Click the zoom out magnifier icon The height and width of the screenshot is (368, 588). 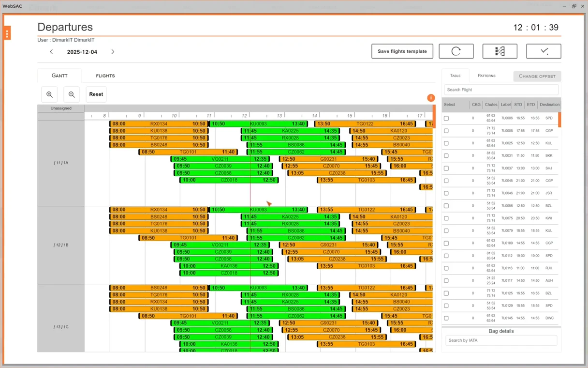tap(72, 94)
